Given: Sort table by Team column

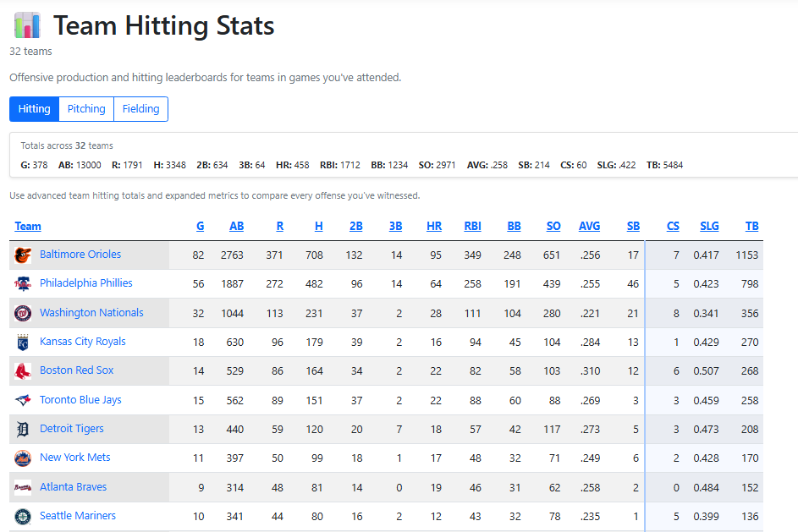Looking at the screenshot, I should pos(28,227).
